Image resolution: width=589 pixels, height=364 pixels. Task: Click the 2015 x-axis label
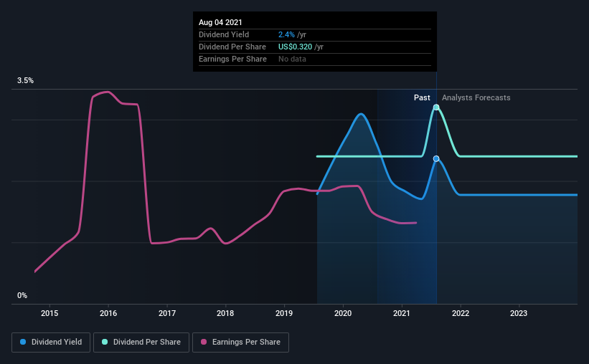coord(50,313)
